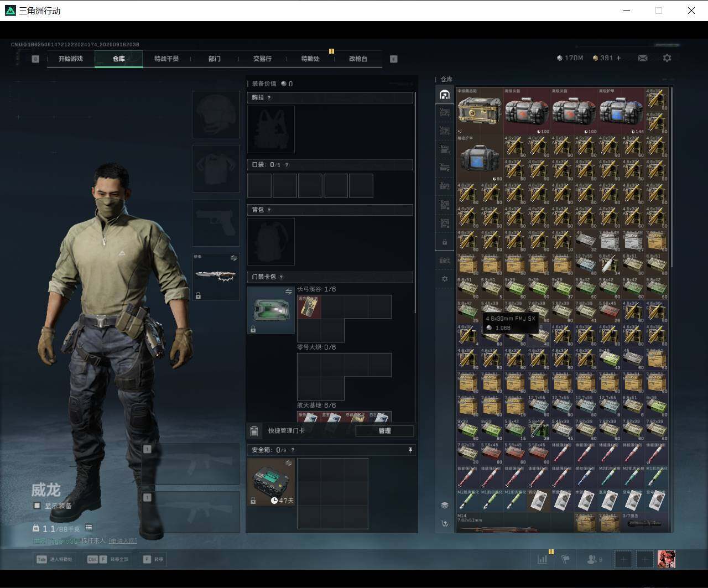The width and height of the screenshot is (708, 588).
Task: Click the 快捷管理门卡 clipboard icon
Action: (x=254, y=431)
